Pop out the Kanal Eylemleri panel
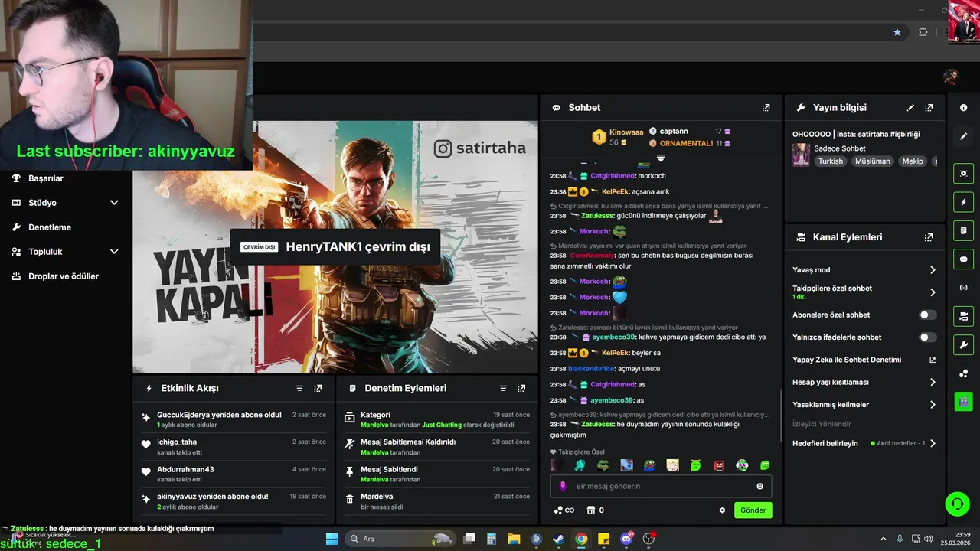 (x=929, y=237)
